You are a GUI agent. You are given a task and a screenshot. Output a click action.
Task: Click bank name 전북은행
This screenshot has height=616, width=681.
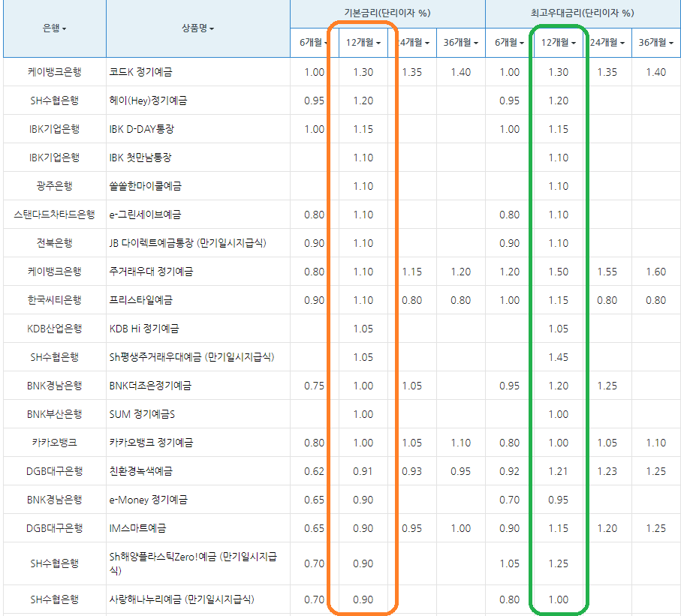[54, 242]
